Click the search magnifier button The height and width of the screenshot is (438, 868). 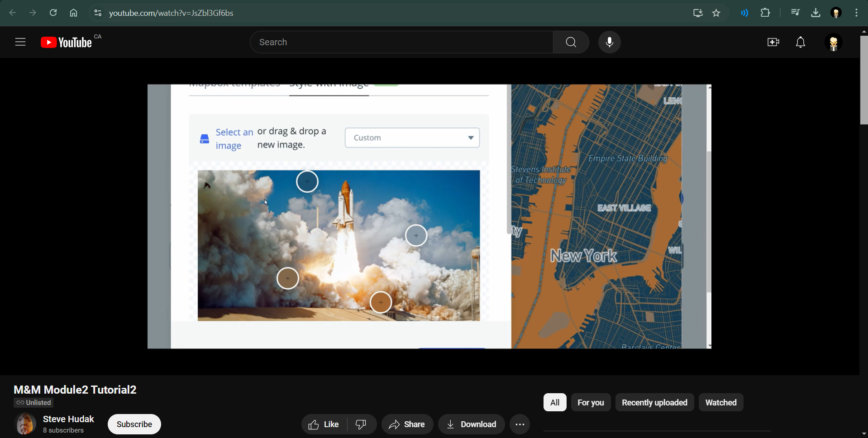tap(571, 43)
